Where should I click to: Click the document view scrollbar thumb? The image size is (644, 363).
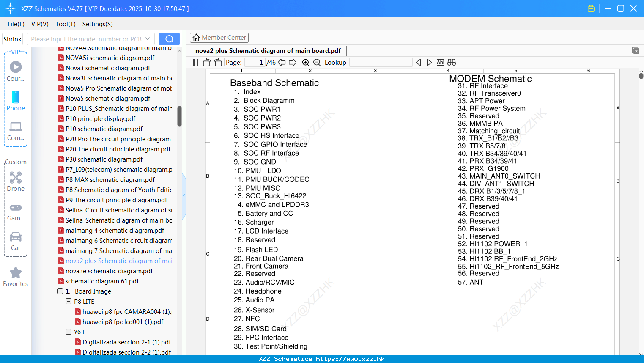point(641,75)
